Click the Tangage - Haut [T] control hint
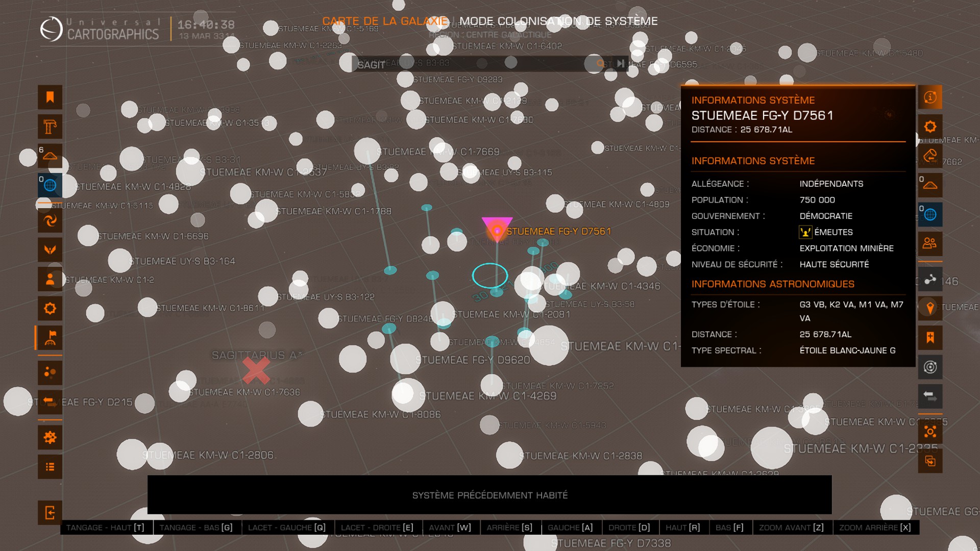The height and width of the screenshot is (551, 980). pos(105,528)
